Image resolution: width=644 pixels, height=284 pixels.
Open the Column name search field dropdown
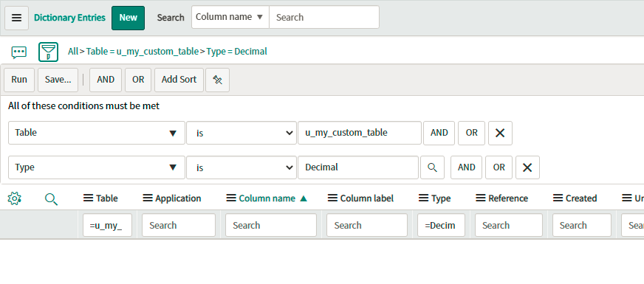(230, 17)
